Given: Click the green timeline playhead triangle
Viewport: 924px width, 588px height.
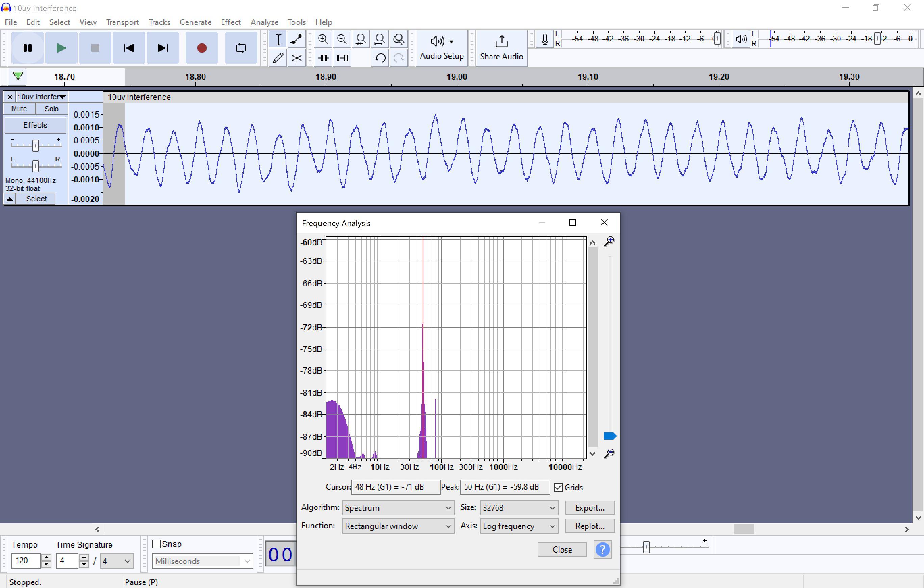Looking at the screenshot, I should tap(18, 76).
